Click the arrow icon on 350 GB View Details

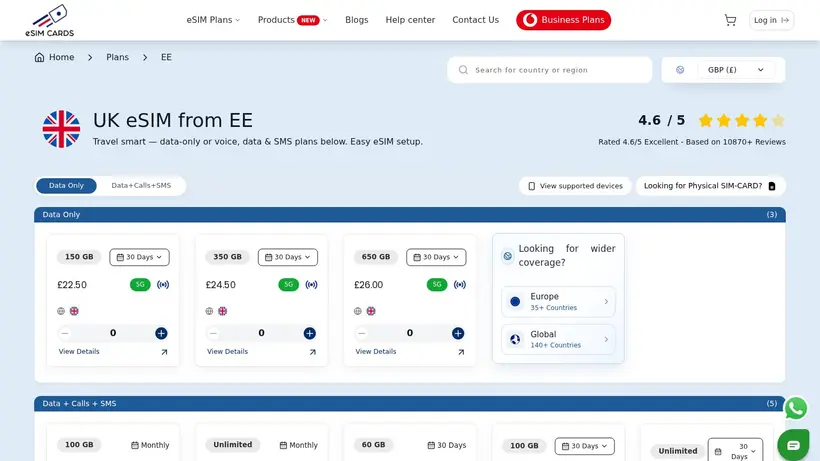313,352
